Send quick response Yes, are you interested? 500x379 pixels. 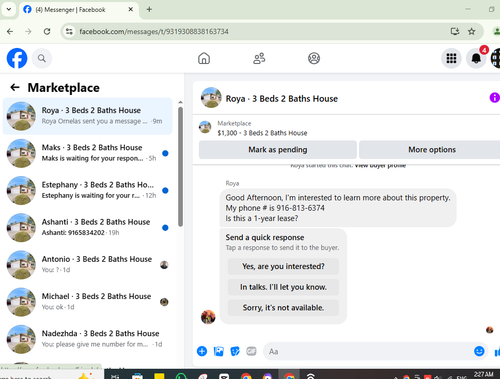pos(283,266)
